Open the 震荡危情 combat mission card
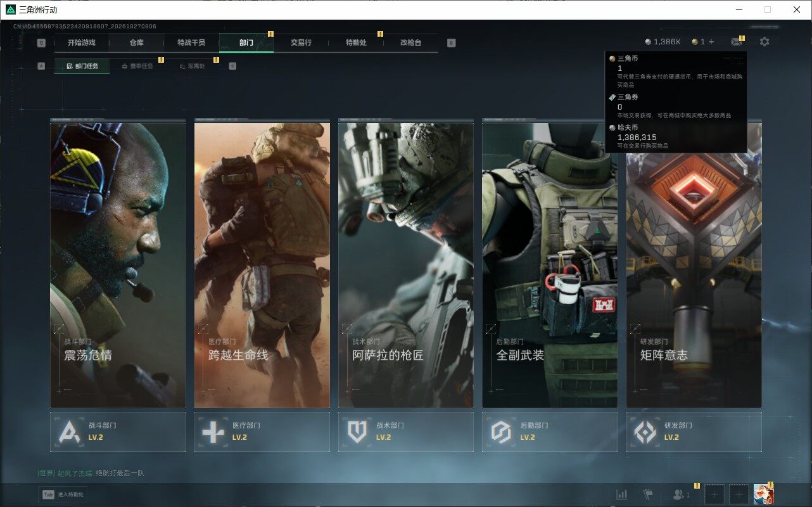The height and width of the screenshot is (507, 812). [x=118, y=265]
